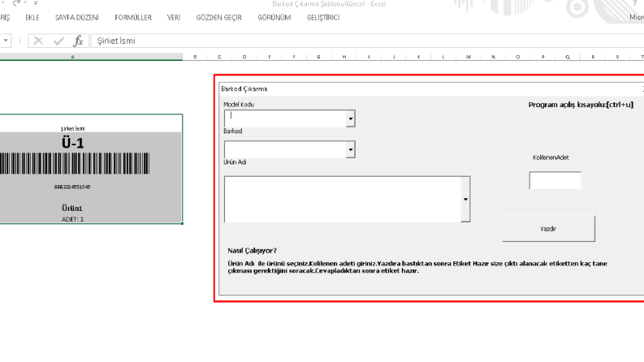644x362 pixels.
Task: Select the Ü-1 text on the label
Action: coord(73,143)
